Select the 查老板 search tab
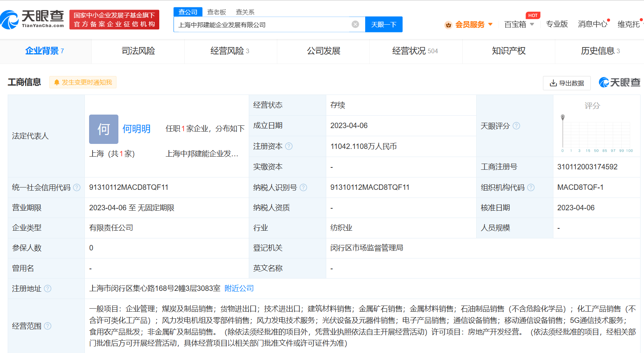 click(216, 12)
